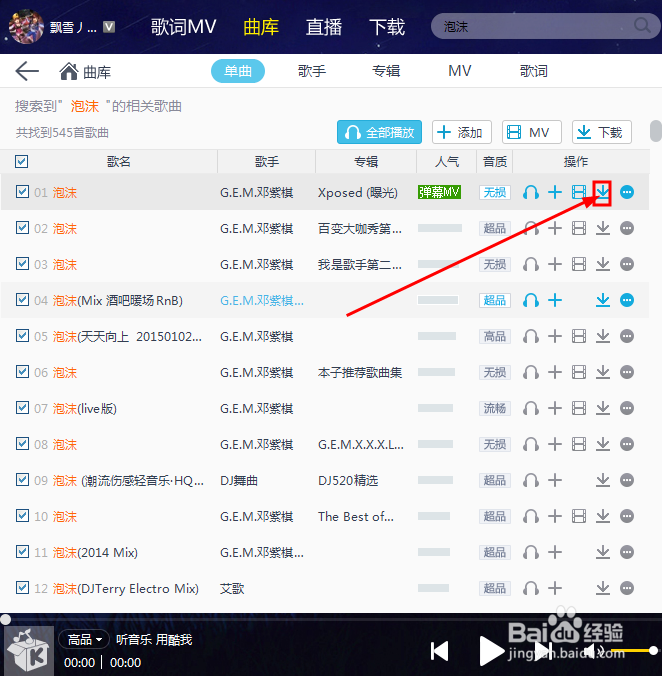Uncheck song 05 天天向上 checkbox

22,335
